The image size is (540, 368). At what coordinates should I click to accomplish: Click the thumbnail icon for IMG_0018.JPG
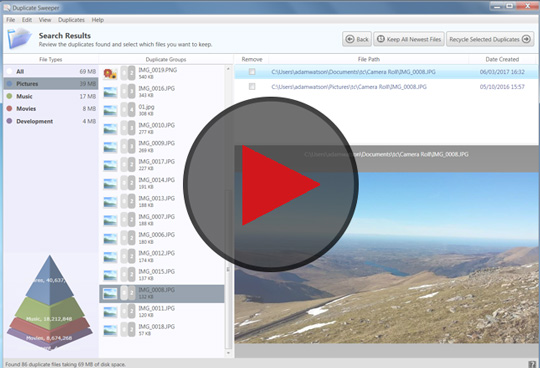[110, 330]
